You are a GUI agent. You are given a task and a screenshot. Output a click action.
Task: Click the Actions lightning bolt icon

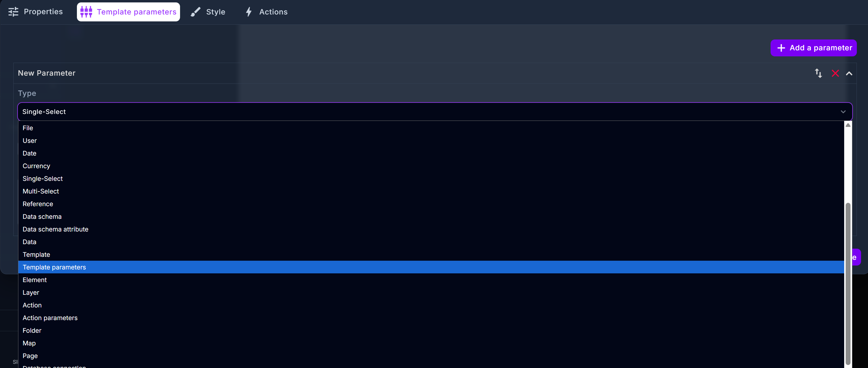[x=249, y=12]
